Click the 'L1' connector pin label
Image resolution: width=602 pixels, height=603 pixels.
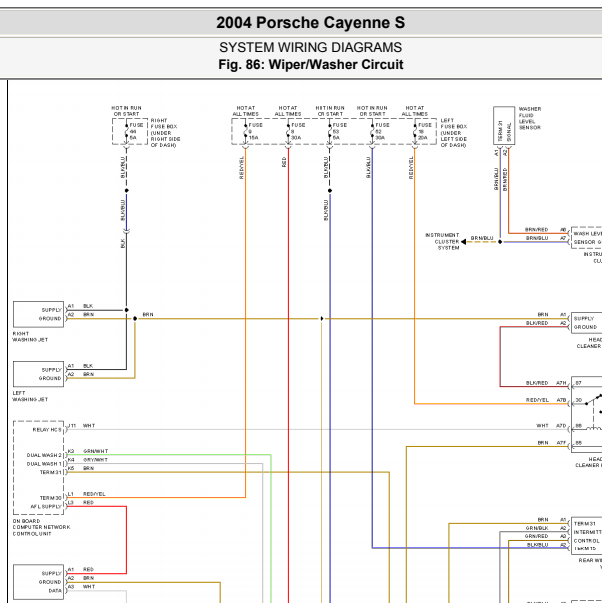point(71,494)
